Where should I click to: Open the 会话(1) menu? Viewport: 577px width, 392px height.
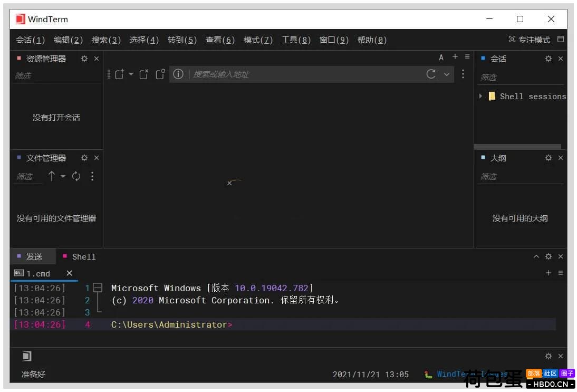[30, 40]
